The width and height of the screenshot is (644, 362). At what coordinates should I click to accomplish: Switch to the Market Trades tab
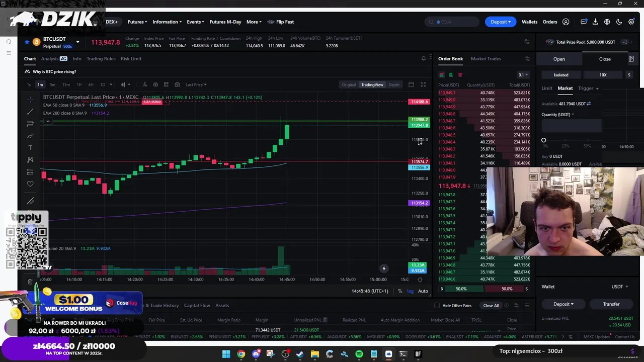(486, 59)
